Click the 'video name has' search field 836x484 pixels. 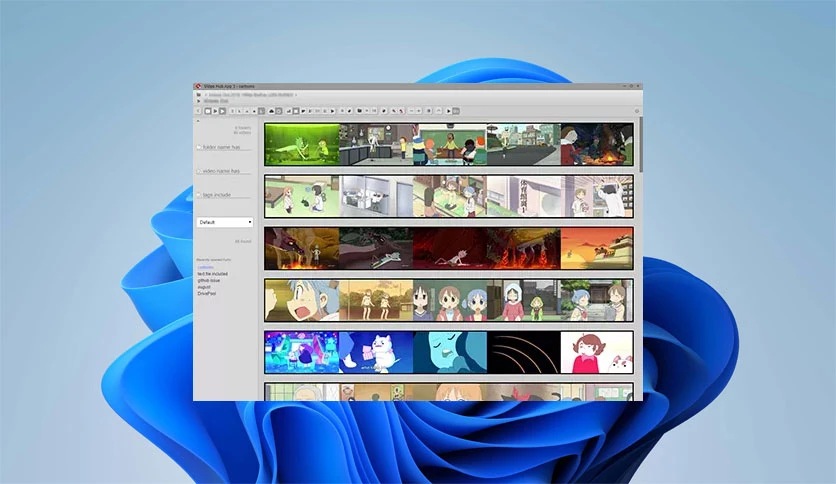pyautogui.click(x=227, y=171)
